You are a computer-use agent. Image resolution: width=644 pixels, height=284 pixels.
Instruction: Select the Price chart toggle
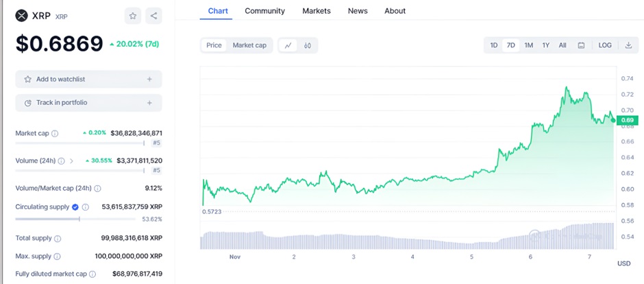point(214,45)
